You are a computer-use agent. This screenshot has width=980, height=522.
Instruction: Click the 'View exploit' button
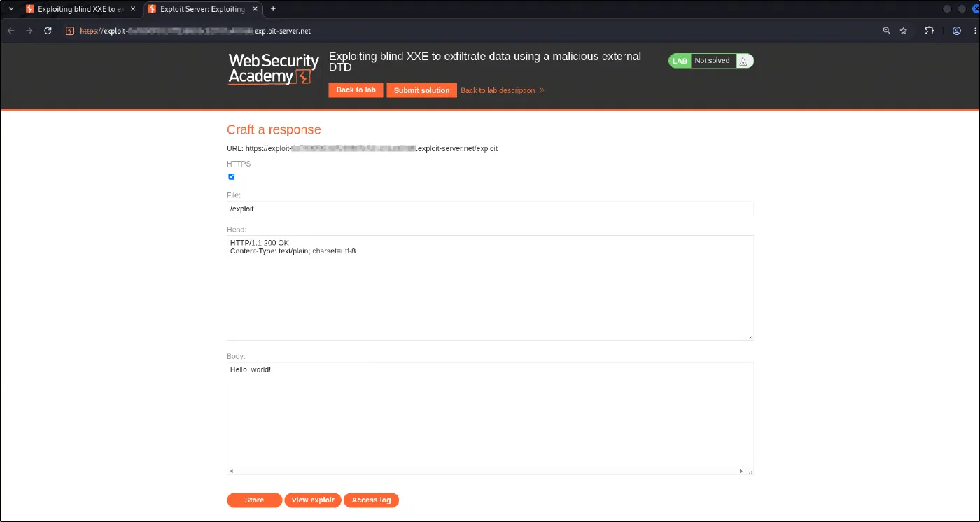[313, 500]
